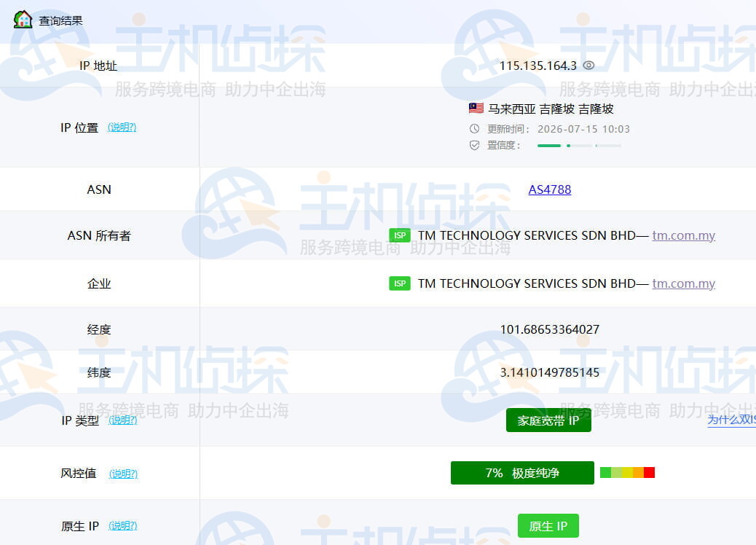
Task: Click the house icon beside 查询结果
Action: click(23, 20)
